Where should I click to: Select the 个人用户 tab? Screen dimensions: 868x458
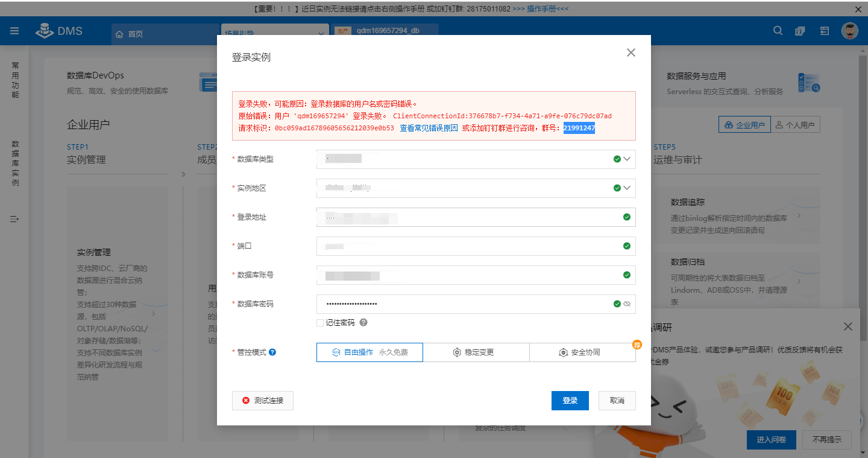point(796,125)
